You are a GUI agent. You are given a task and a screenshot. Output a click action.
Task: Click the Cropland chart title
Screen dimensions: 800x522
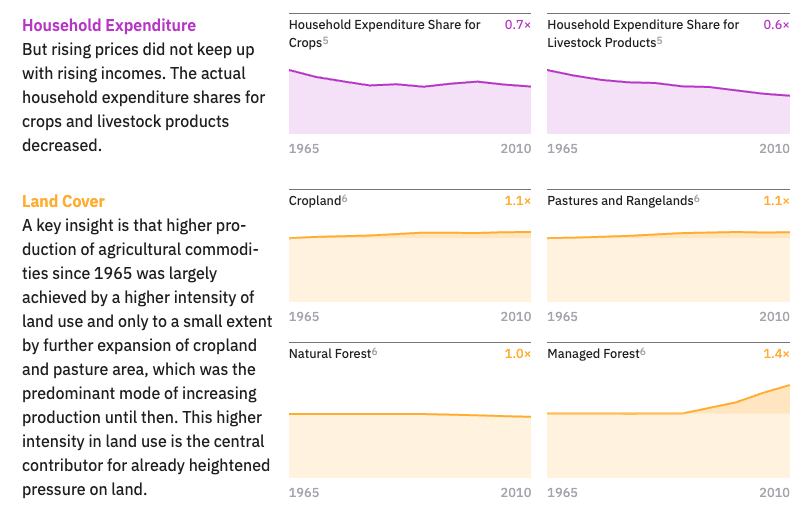(x=314, y=201)
